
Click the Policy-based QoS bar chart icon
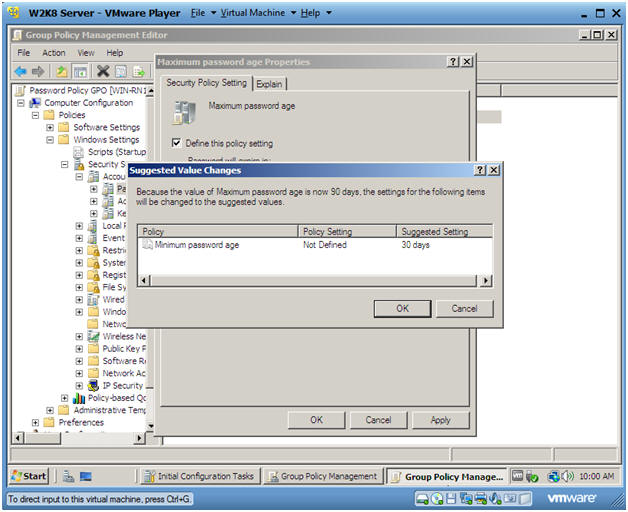[79, 398]
